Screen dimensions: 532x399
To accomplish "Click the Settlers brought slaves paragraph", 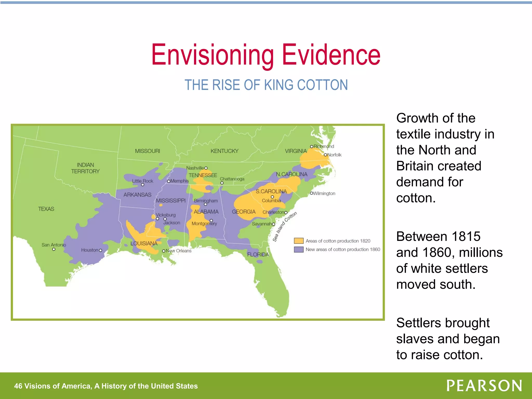I will [448, 339].
